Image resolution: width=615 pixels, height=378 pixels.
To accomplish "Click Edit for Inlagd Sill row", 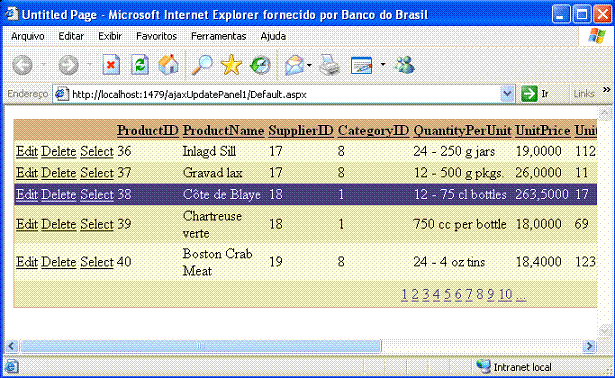I will click(x=27, y=151).
